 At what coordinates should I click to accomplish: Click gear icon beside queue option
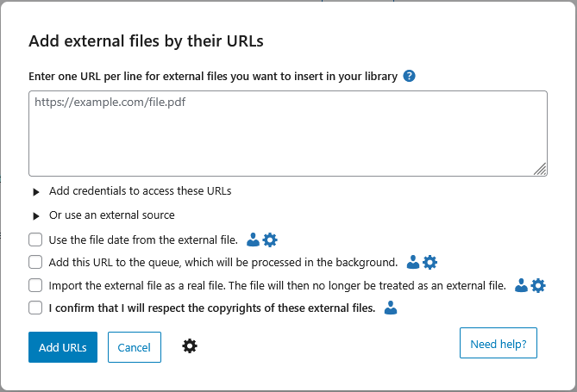(430, 262)
